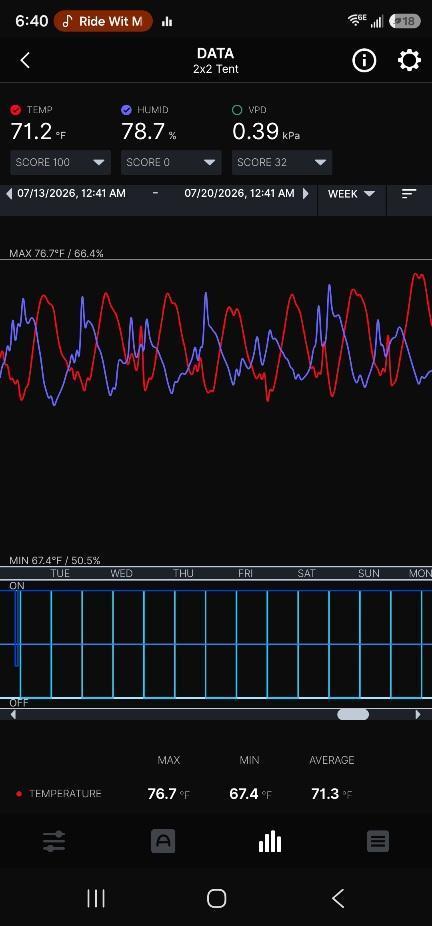
Task: Tap the Android home button
Action: pos(217,898)
